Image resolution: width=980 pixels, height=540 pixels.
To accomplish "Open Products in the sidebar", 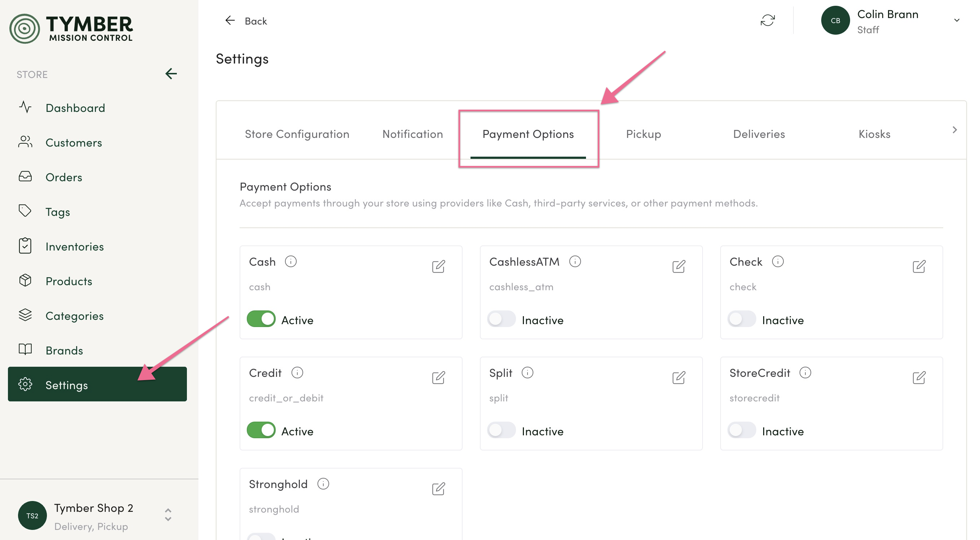I will (x=69, y=281).
